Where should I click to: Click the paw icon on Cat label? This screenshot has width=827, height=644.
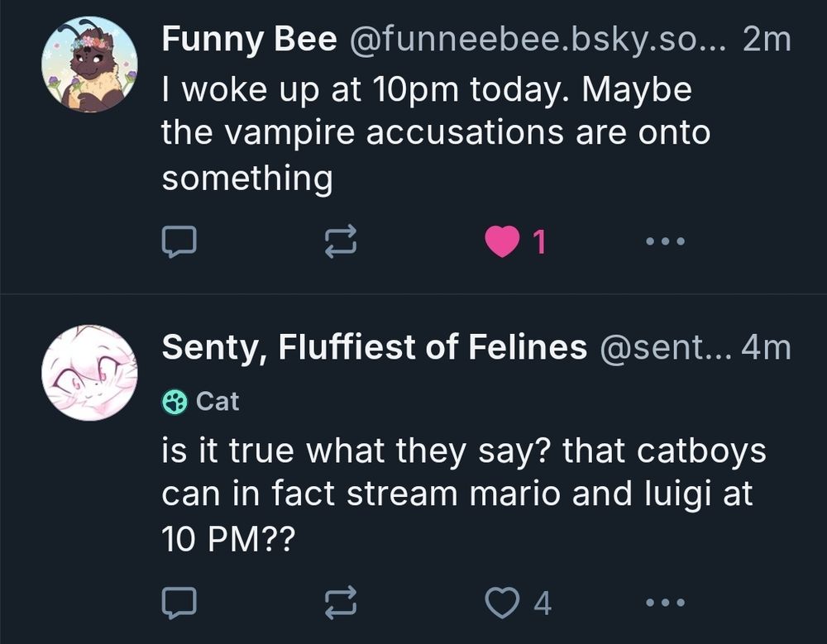pos(174,401)
